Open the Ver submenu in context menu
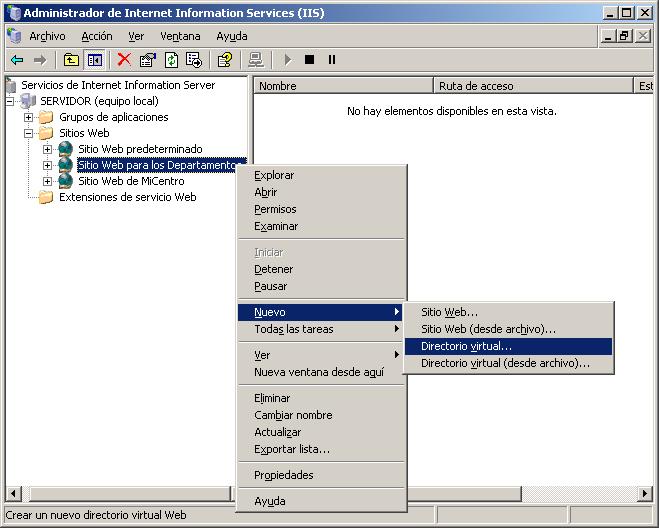 click(x=320, y=355)
